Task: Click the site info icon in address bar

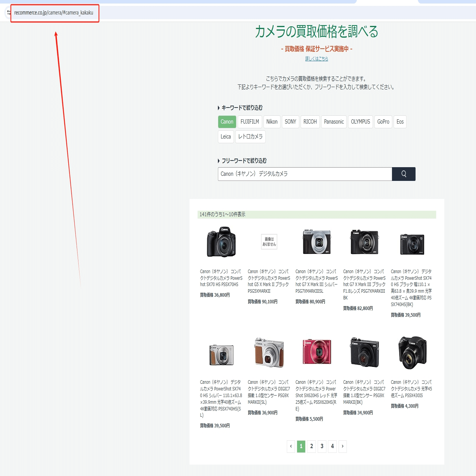Action: point(9,13)
